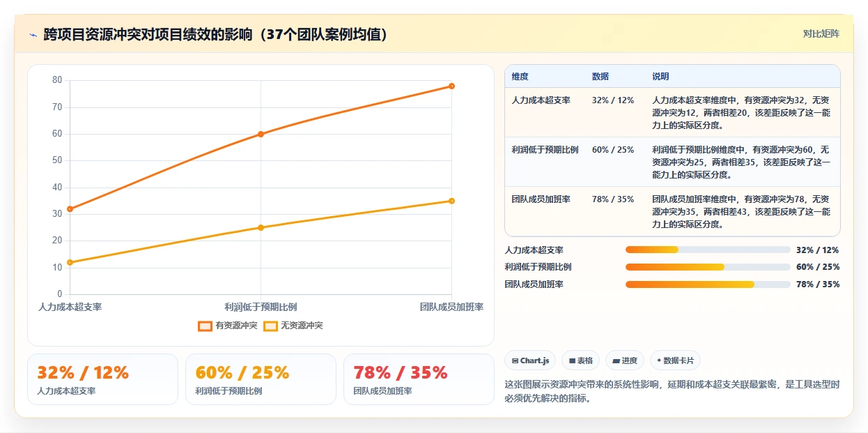
Task: Toggle the 有资源冲突 legend item
Action: 228,326
